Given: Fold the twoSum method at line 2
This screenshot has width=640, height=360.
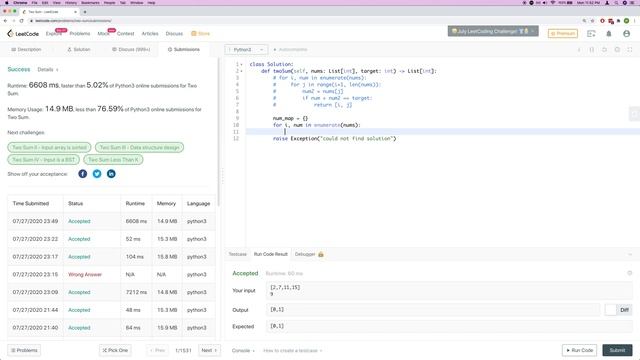Looking at the screenshot, I should pyautogui.click(x=241, y=71).
